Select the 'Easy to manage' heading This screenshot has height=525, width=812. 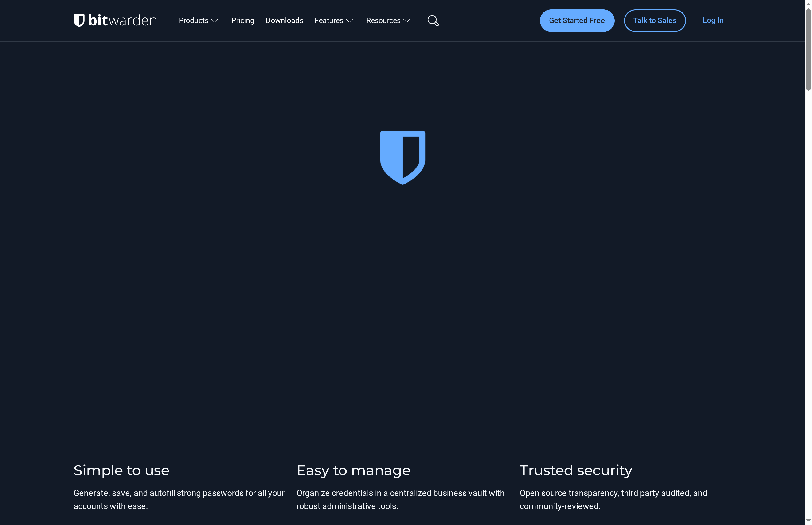pyautogui.click(x=353, y=470)
